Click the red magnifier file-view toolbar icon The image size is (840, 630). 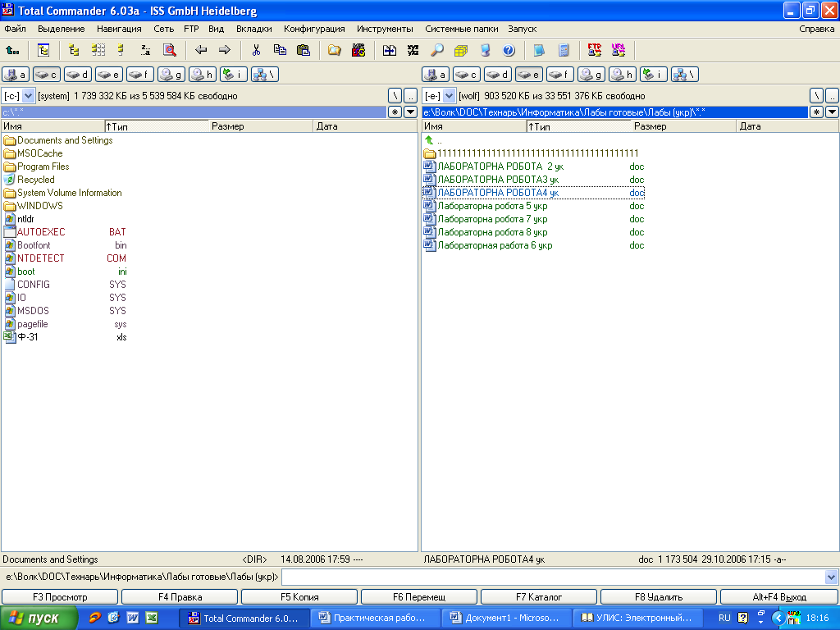point(169,50)
